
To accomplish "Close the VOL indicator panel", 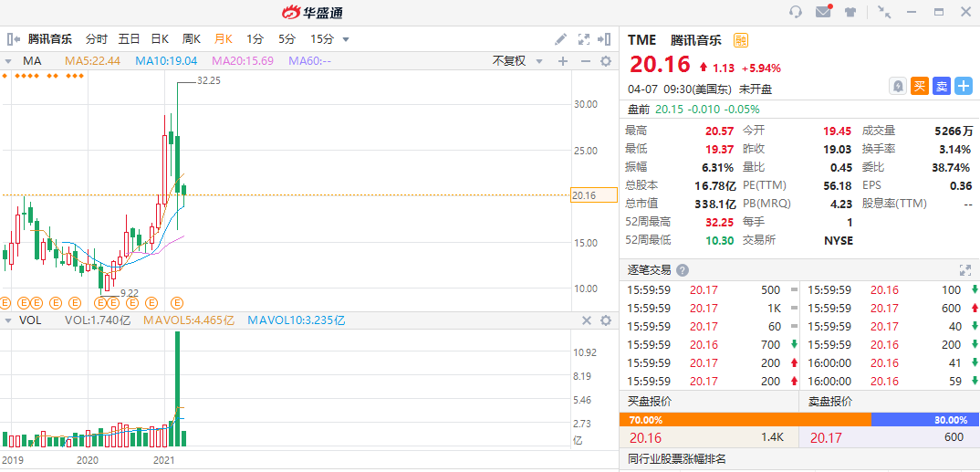I will pyautogui.click(x=587, y=320).
